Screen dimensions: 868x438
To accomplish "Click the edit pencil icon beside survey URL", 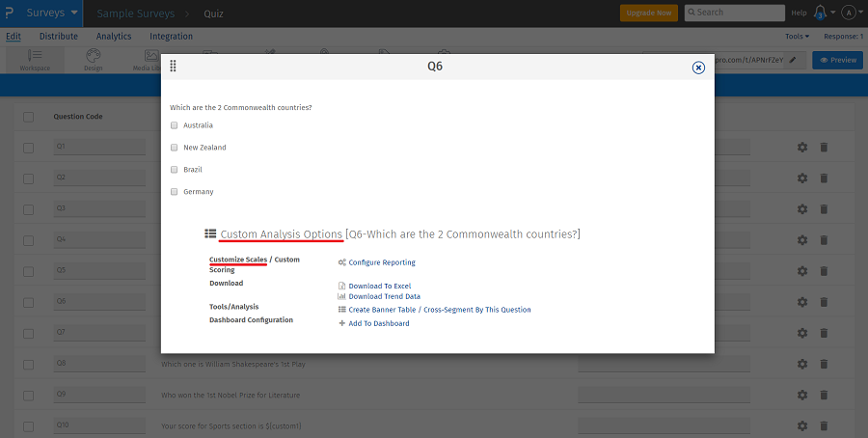I will (793, 60).
